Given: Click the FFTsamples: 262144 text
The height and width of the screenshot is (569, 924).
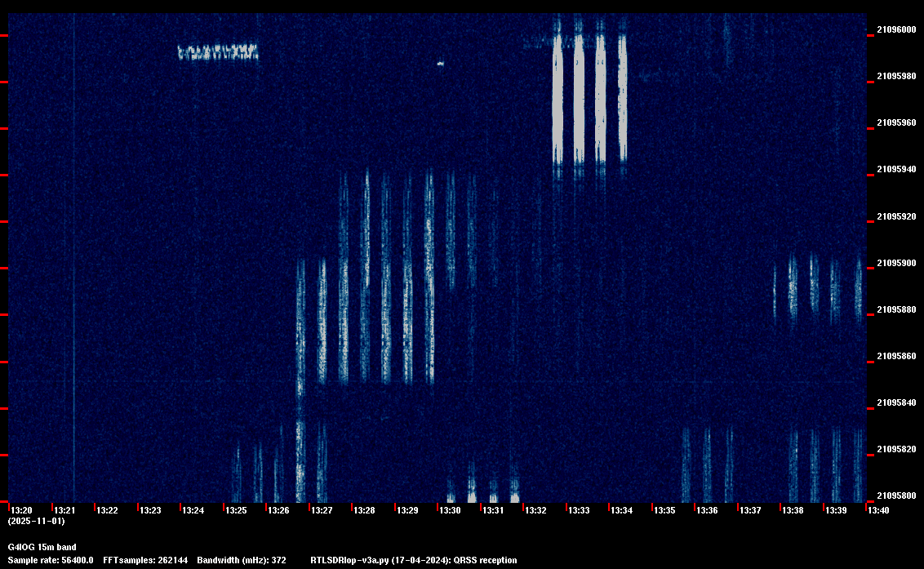Looking at the screenshot, I should 145,560.
